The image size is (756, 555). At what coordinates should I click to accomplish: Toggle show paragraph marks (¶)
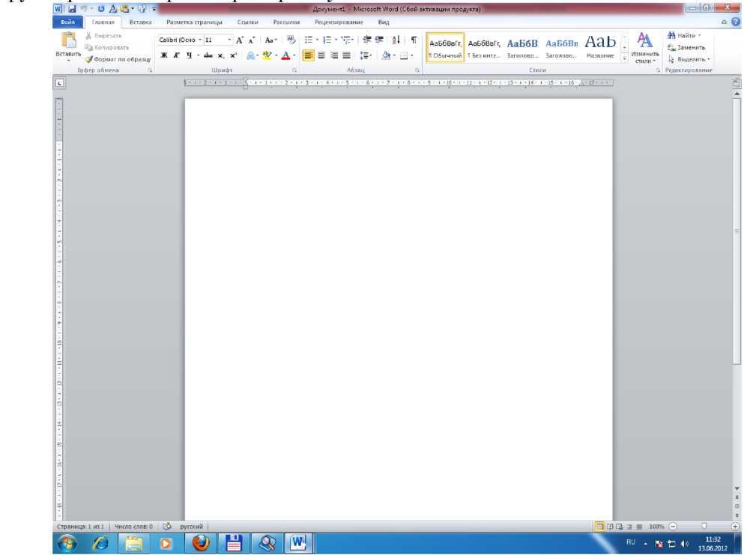tap(413, 40)
